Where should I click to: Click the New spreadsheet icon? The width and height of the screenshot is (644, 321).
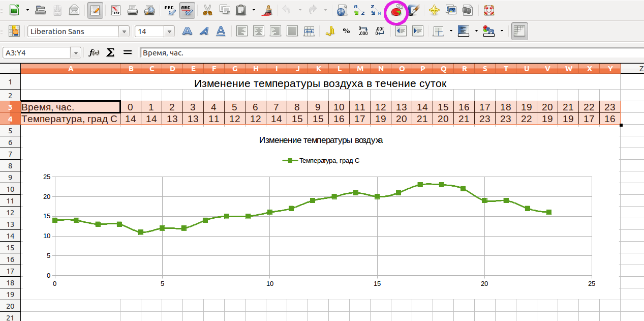[x=15, y=10]
